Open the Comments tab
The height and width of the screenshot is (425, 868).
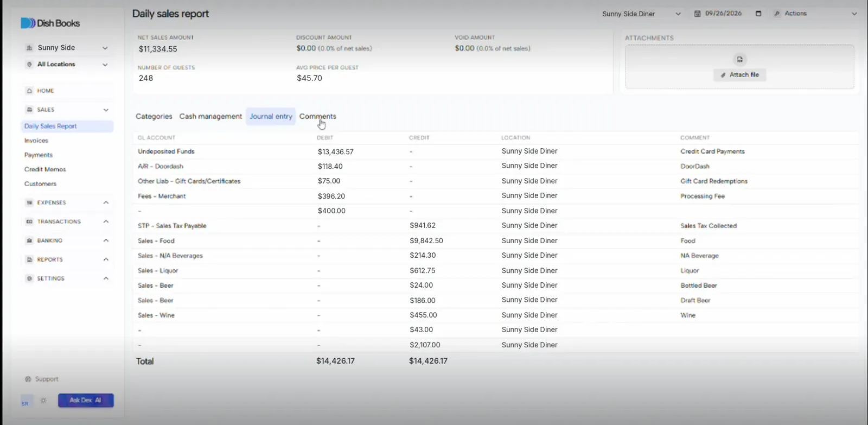click(317, 116)
